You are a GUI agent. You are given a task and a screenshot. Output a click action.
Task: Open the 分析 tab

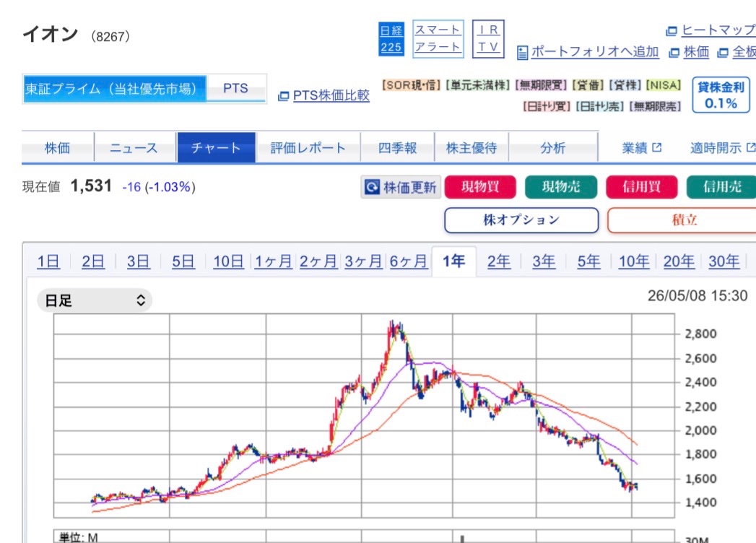coord(552,147)
